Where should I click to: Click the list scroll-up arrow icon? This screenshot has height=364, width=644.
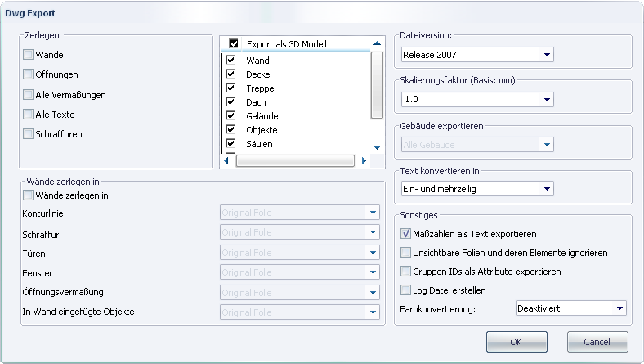(x=377, y=43)
